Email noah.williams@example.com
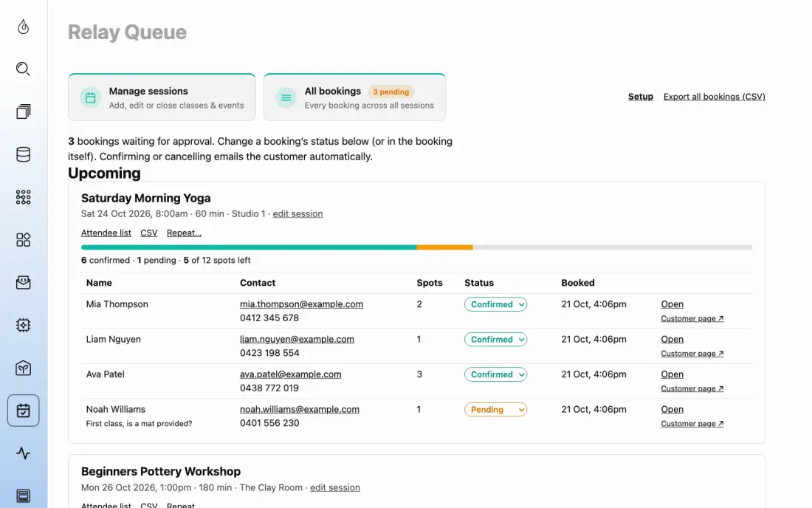 (x=299, y=409)
